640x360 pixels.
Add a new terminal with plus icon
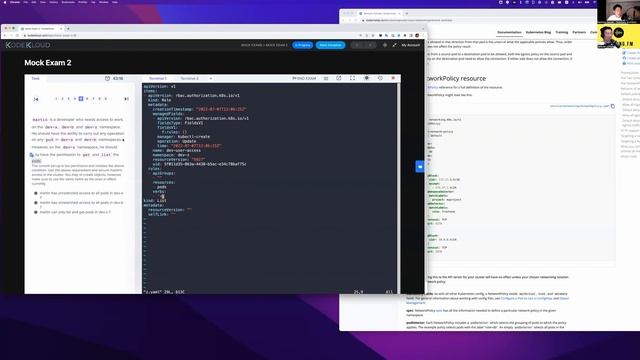click(211, 78)
